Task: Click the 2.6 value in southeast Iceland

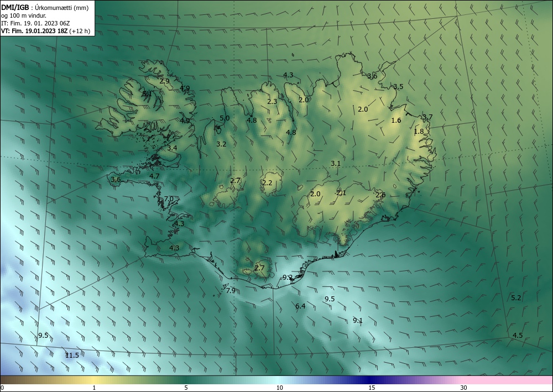Action: [380, 195]
